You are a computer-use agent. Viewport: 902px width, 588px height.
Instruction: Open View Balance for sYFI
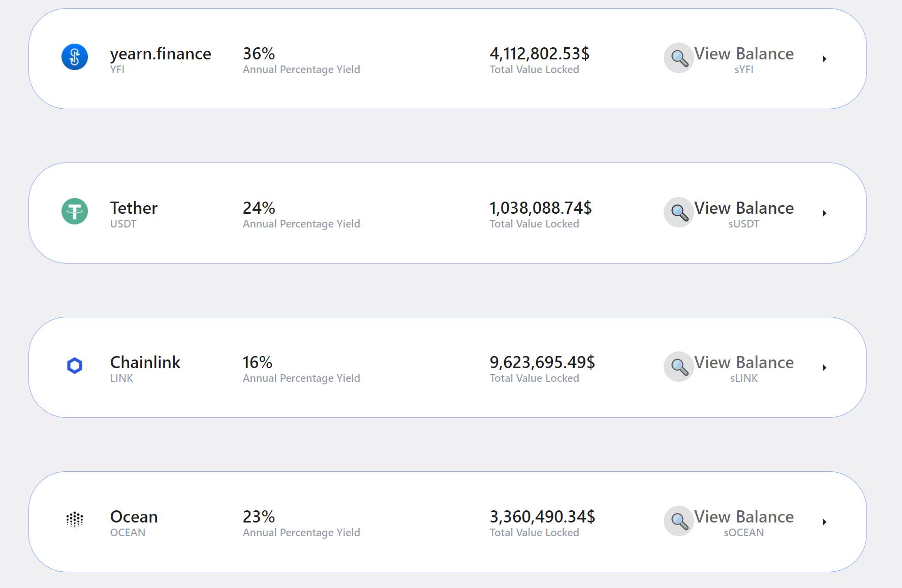743,54
